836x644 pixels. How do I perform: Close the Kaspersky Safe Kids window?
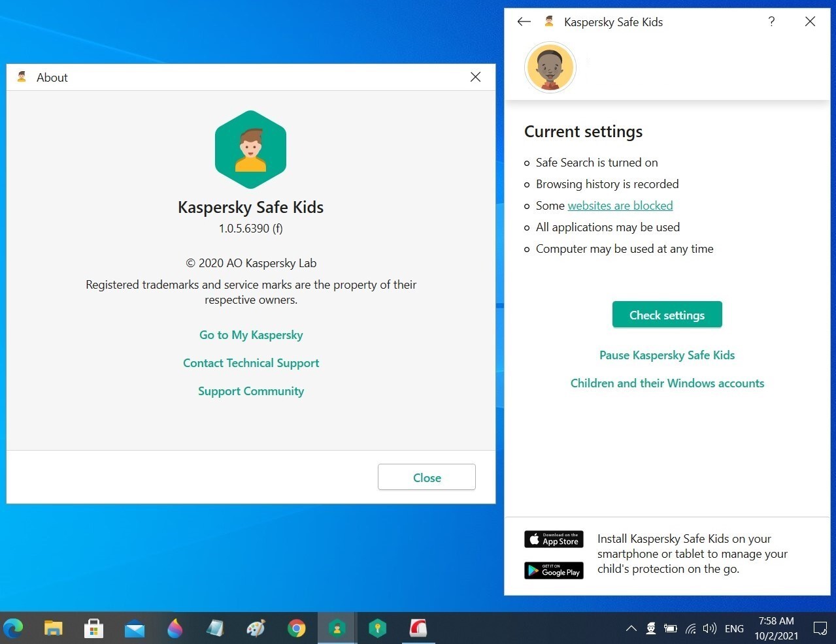coord(810,22)
